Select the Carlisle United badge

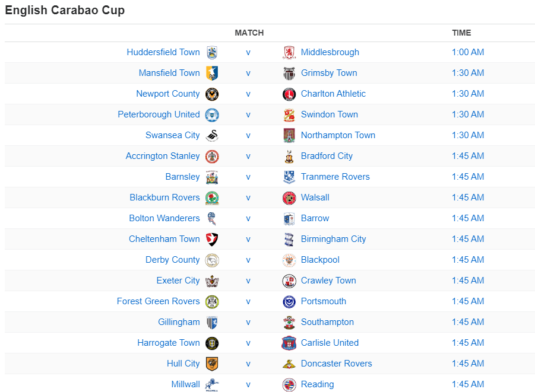[289, 343]
